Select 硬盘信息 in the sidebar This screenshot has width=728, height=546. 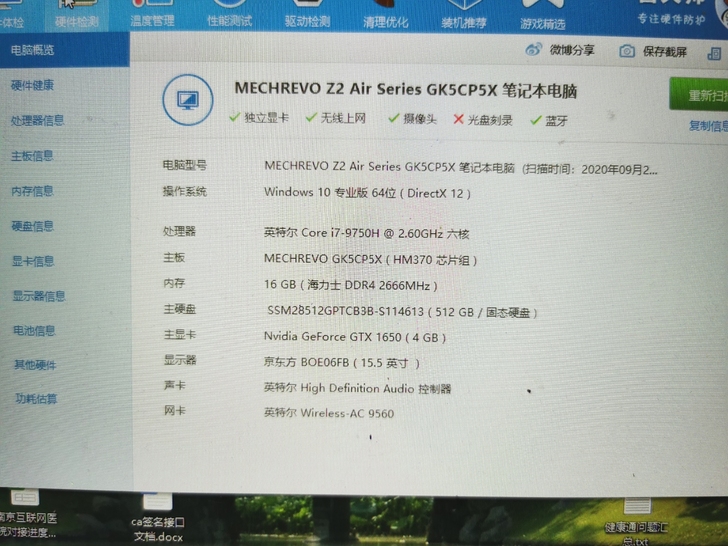click(32, 226)
